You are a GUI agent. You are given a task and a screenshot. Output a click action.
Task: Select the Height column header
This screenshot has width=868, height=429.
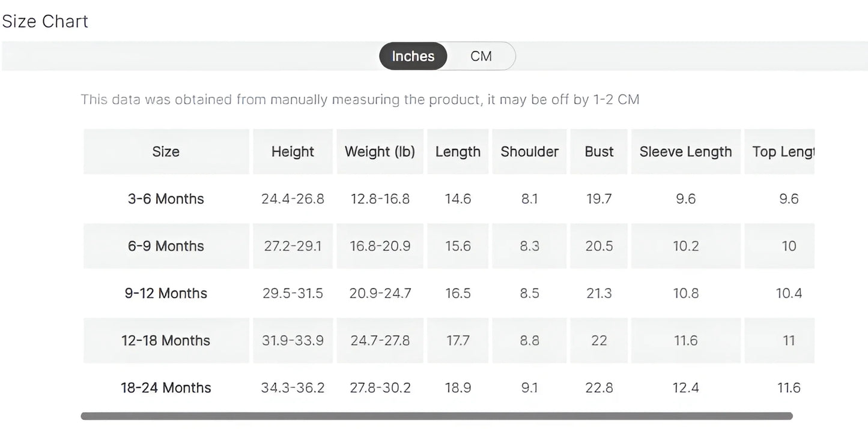coord(293,152)
